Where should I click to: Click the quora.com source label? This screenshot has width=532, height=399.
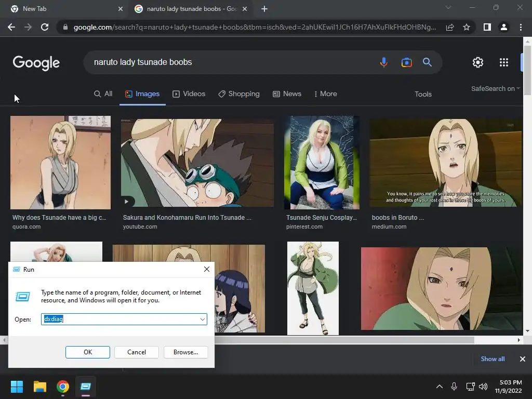pos(26,227)
